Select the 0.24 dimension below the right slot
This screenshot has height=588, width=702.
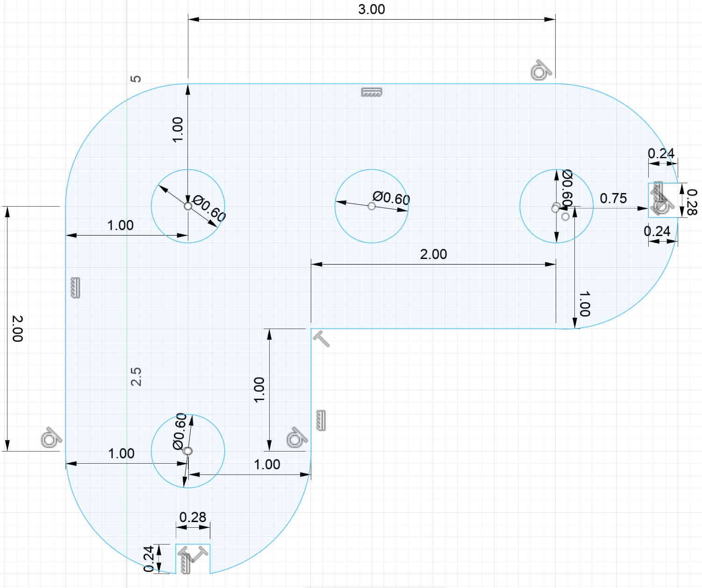[x=657, y=231]
